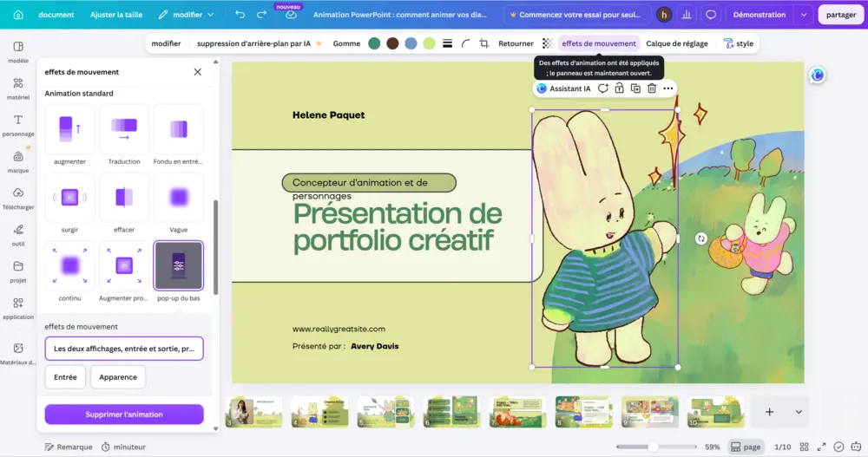868x457 pixels.
Task: Duplicate the selected element
Action: [635, 88]
